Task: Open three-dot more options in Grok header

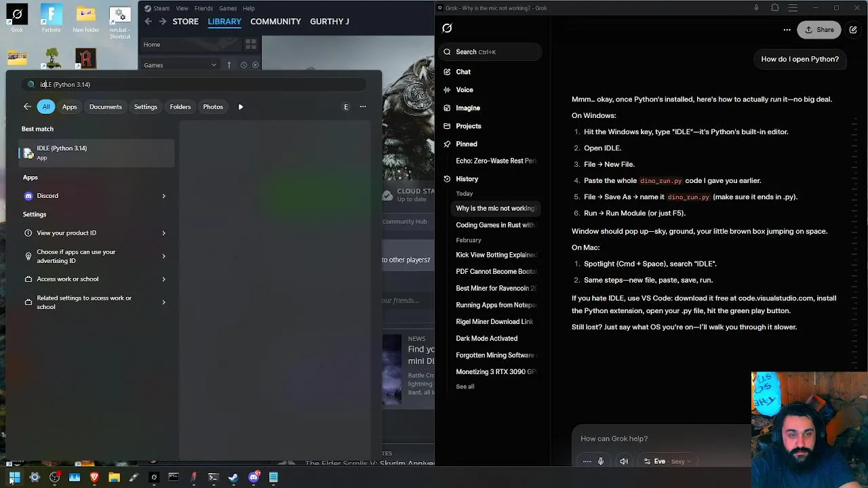Action: (x=787, y=30)
